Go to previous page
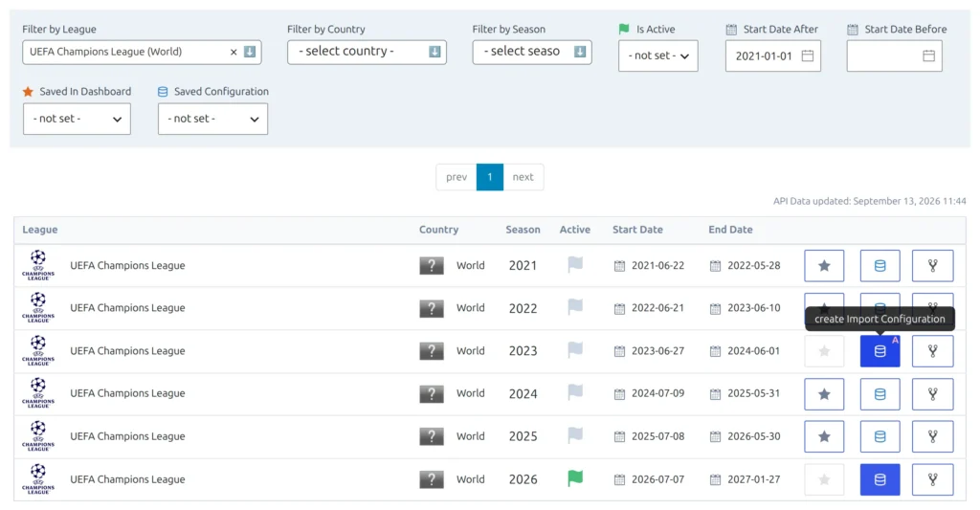The image size is (980, 510). click(x=457, y=177)
